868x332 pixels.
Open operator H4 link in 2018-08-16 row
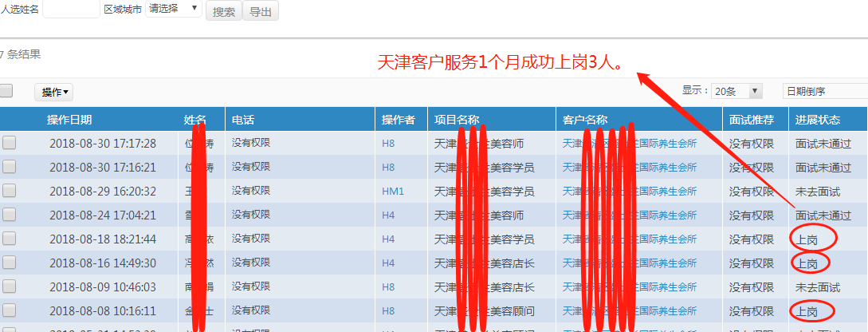[388, 263]
